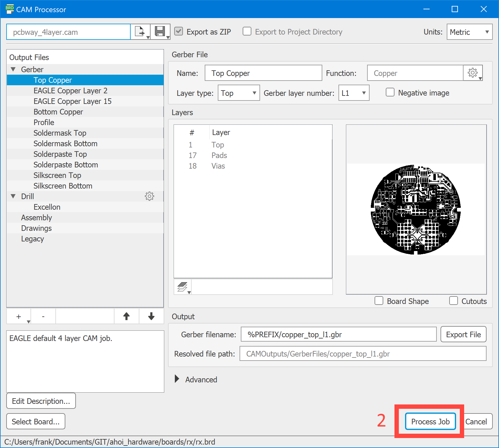Select the Excellon drill output item
Screen dimensions: 499x448
coord(47,207)
